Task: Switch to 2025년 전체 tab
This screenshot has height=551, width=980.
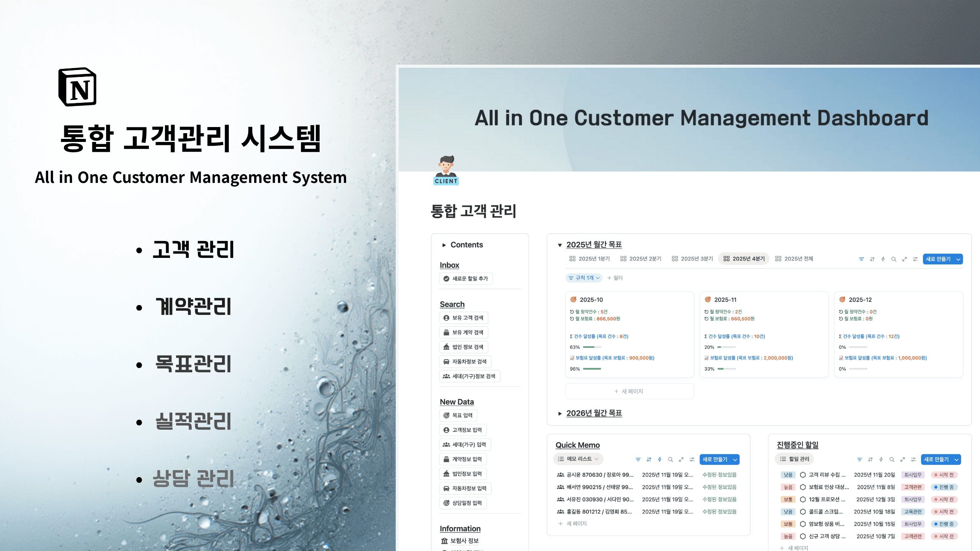Action: pos(794,259)
